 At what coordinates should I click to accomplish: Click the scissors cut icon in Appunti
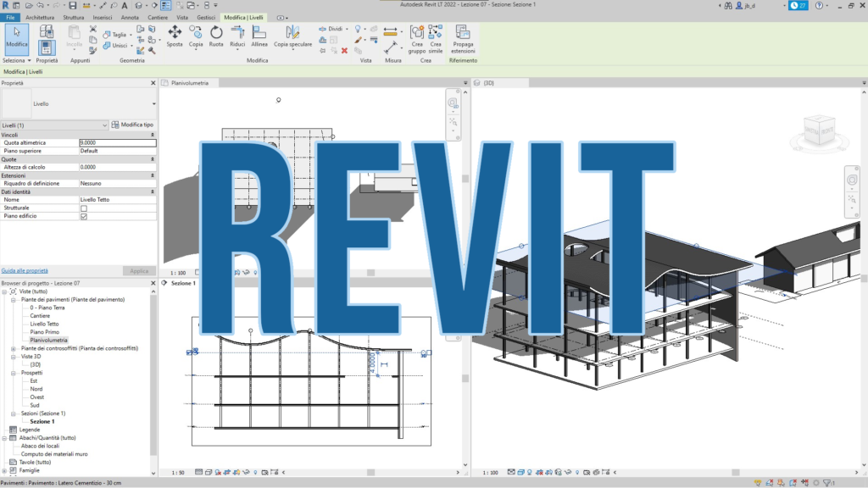point(93,29)
